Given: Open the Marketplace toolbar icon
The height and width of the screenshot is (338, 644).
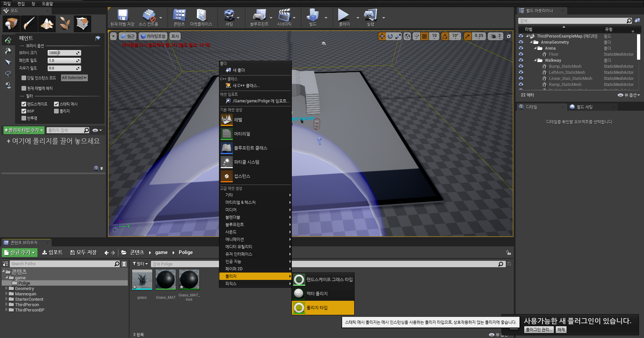Looking at the screenshot, I should (x=201, y=18).
